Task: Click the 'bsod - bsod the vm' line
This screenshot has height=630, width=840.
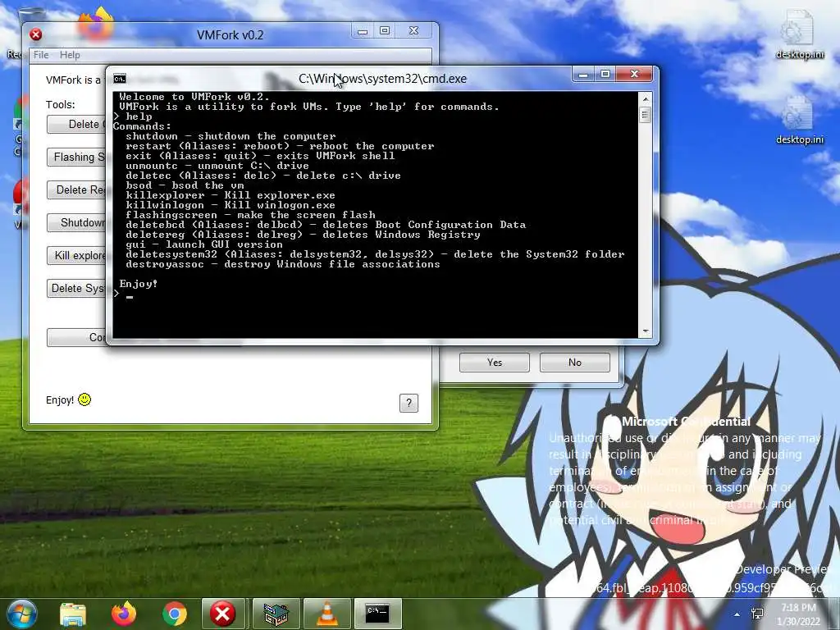Action: click(x=185, y=185)
